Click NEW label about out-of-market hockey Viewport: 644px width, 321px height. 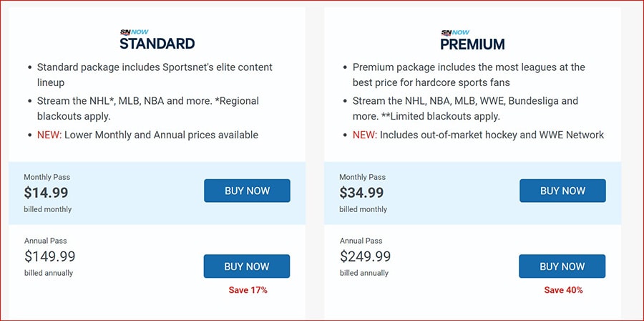(365, 135)
